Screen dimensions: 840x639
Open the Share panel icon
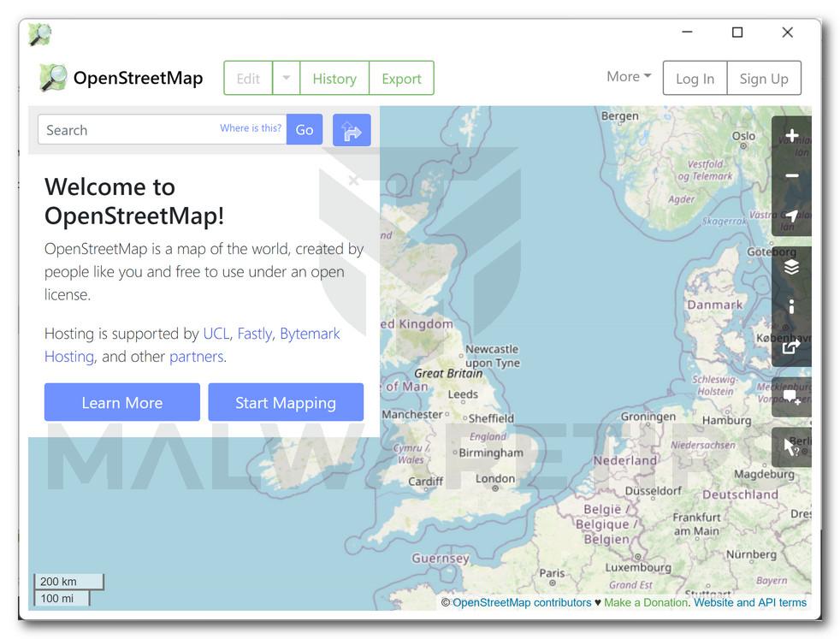click(x=791, y=346)
